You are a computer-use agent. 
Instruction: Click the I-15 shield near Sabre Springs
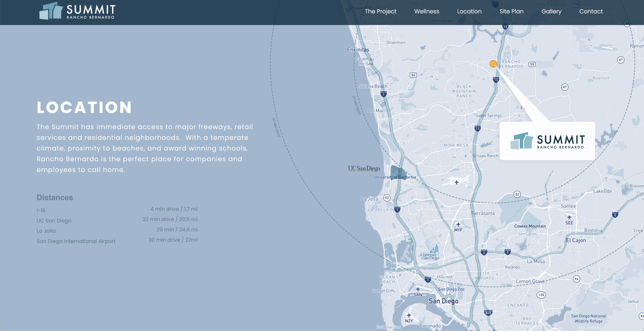(477, 129)
